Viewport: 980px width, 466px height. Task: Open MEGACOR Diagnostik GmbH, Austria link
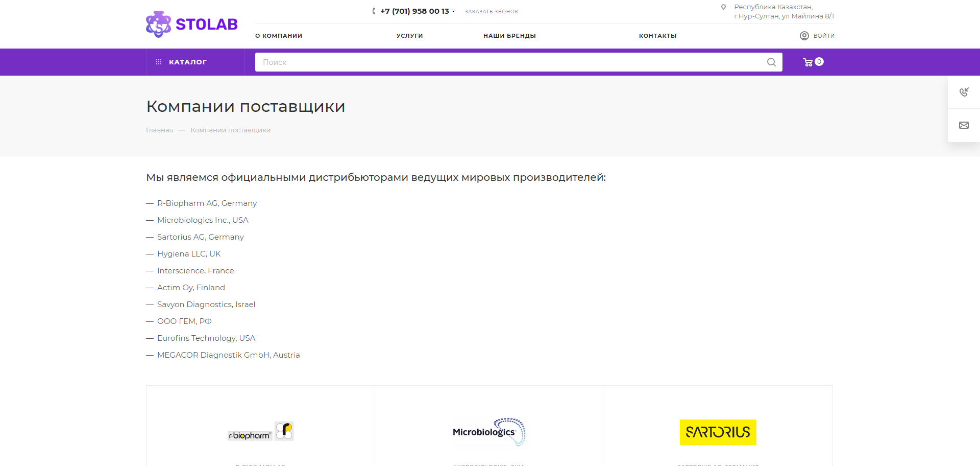tap(228, 355)
